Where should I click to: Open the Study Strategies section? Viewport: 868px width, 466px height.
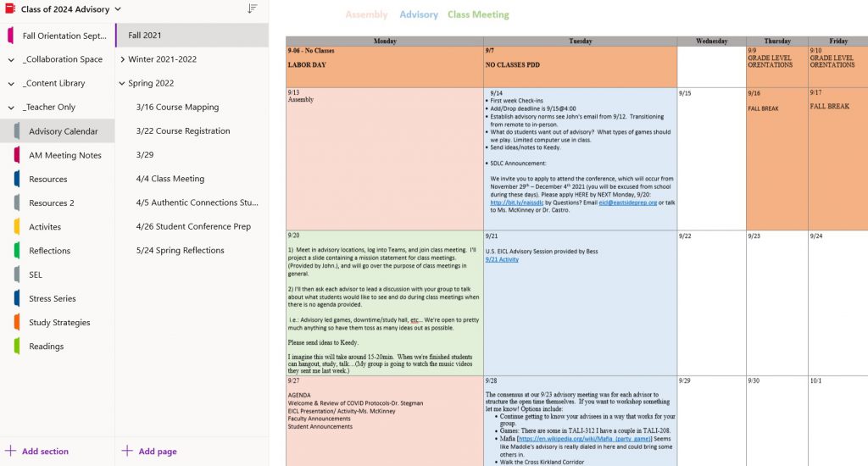coord(59,322)
